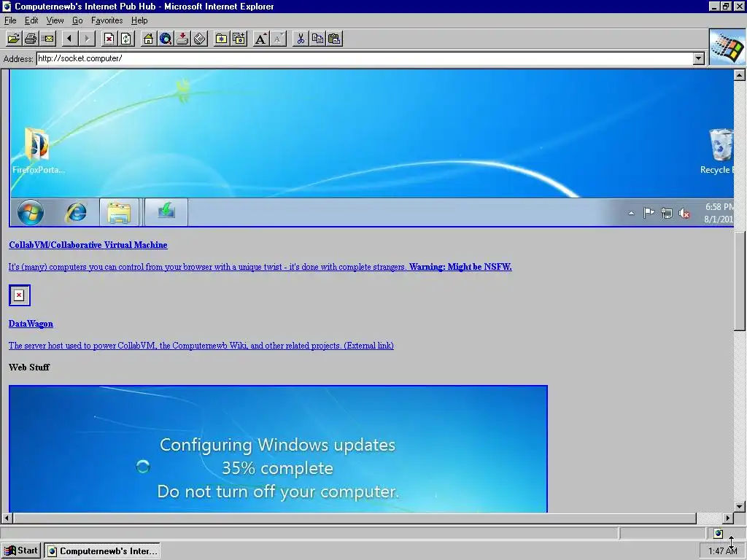Click the Search the Internet globe icon
747x560 pixels.
click(166, 39)
